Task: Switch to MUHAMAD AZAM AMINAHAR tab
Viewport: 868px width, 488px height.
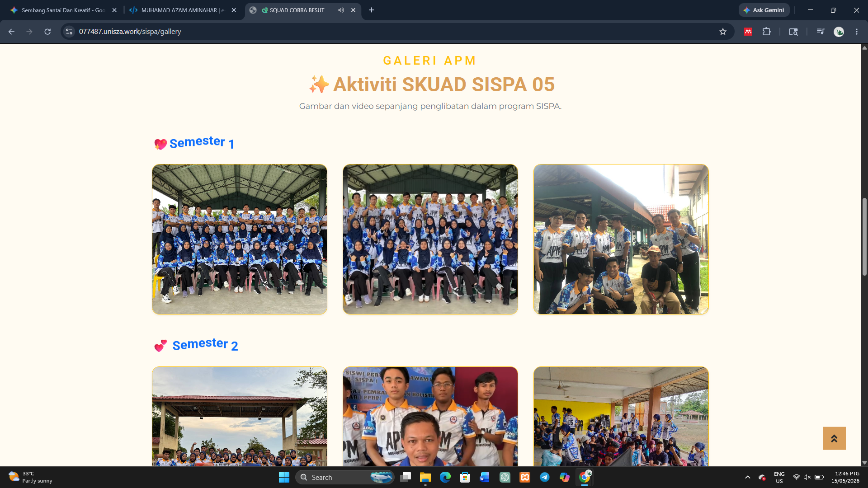Action: pyautogui.click(x=183, y=10)
